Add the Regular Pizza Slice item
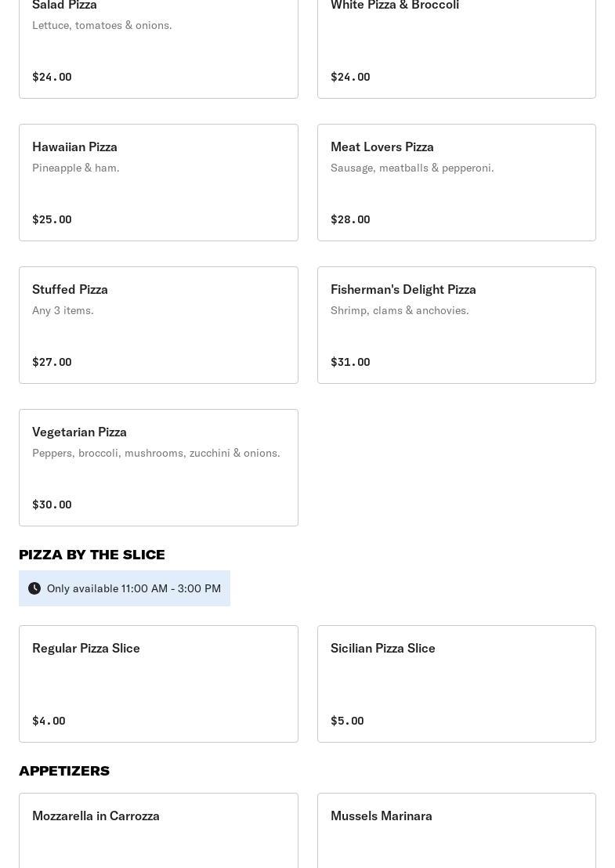Image resolution: width=615 pixels, height=868 pixels. pyautogui.click(x=158, y=684)
